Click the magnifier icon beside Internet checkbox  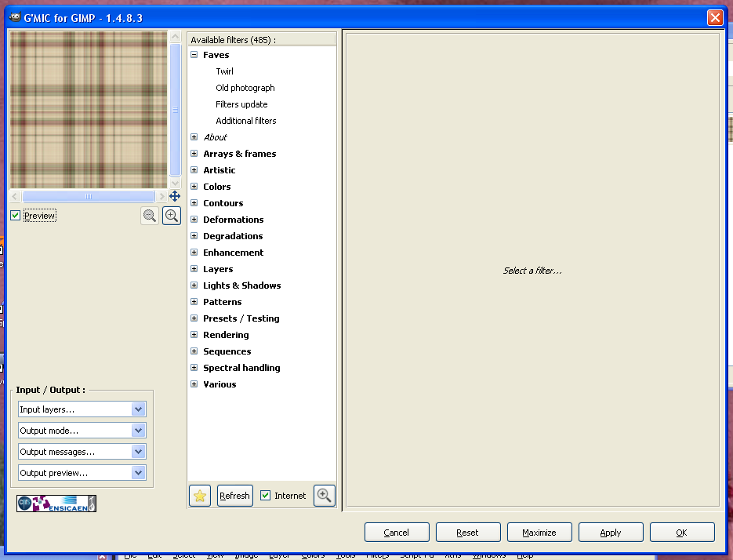coord(324,496)
